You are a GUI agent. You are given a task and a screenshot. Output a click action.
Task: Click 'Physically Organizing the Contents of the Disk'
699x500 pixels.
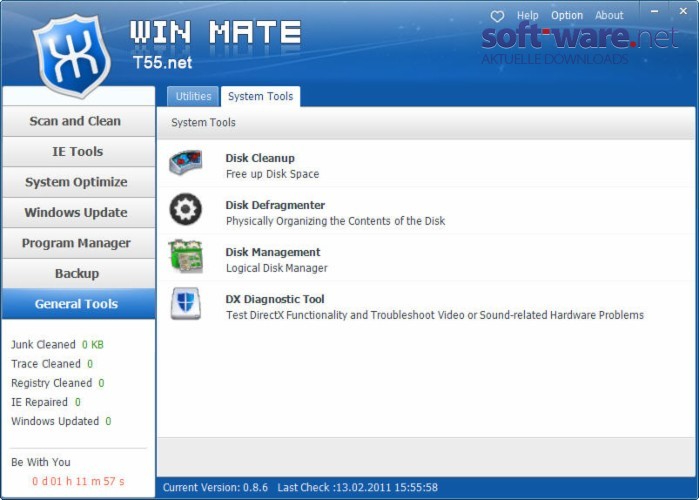pos(335,221)
